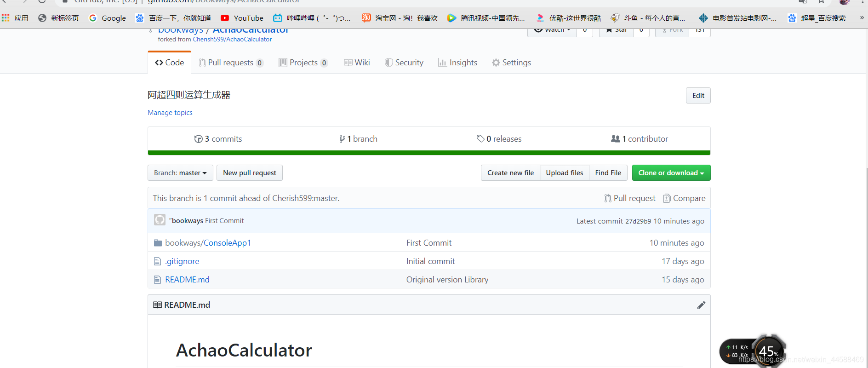Open the 优酷 bookmark
The height and width of the screenshot is (368, 868).
pyautogui.click(x=568, y=18)
